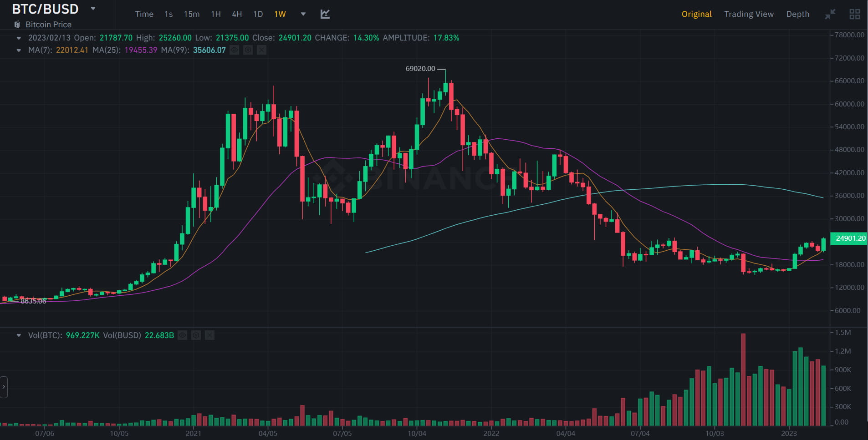This screenshot has width=868, height=440.
Task: Remove the volume indicator with the X icon
Action: coord(210,335)
